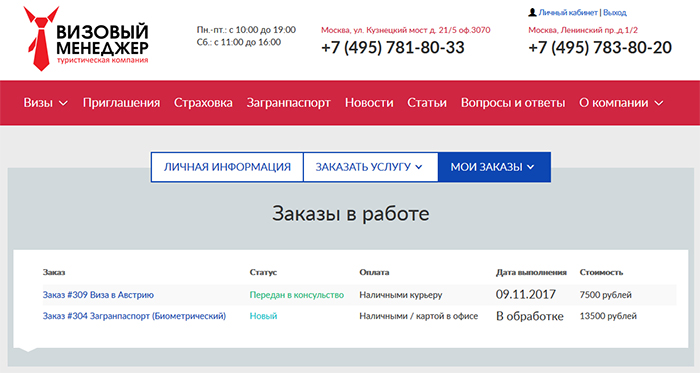Click the 13500 рублей cost

pyautogui.click(x=608, y=316)
